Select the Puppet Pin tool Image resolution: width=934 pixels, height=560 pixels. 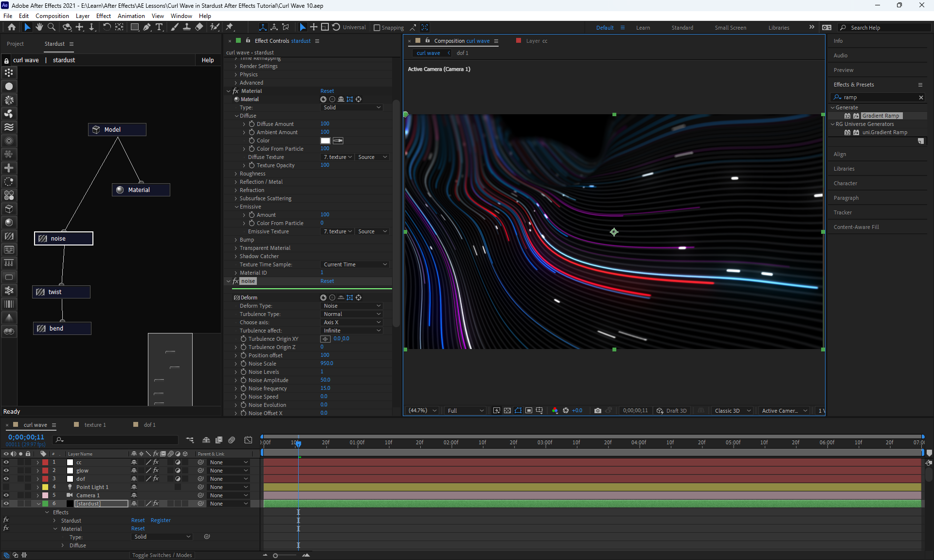tap(230, 27)
